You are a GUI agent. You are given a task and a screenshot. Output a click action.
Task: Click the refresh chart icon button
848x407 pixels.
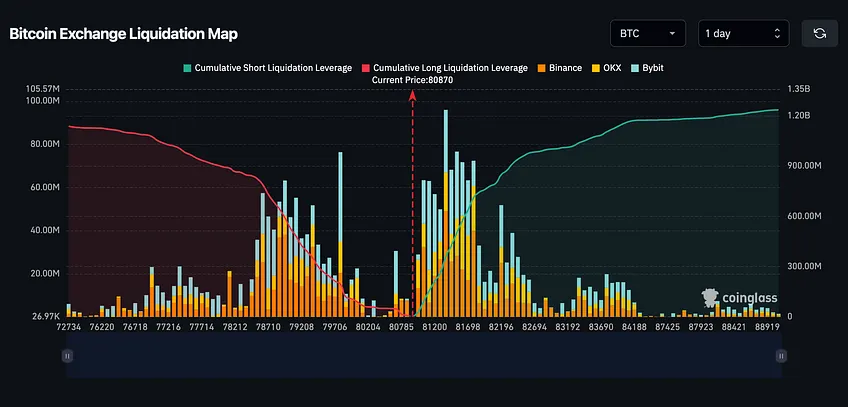819,34
